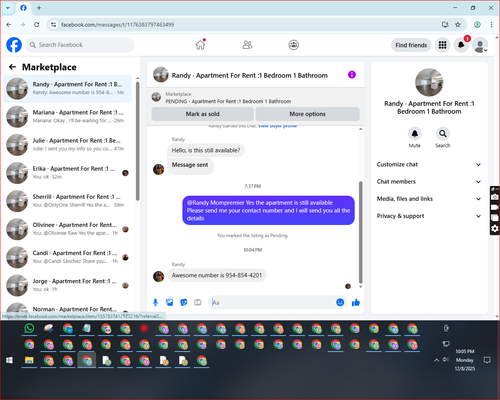Click the Search Facebook field
Image resolution: width=500 pixels, height=400 pixels.
[80, 45]
